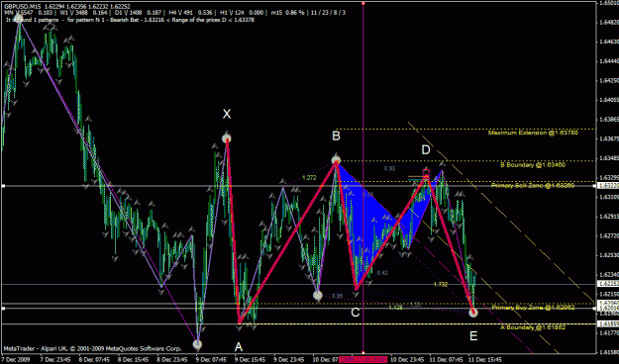
Task: Click the pattern point label B
Action: point(336,136)
